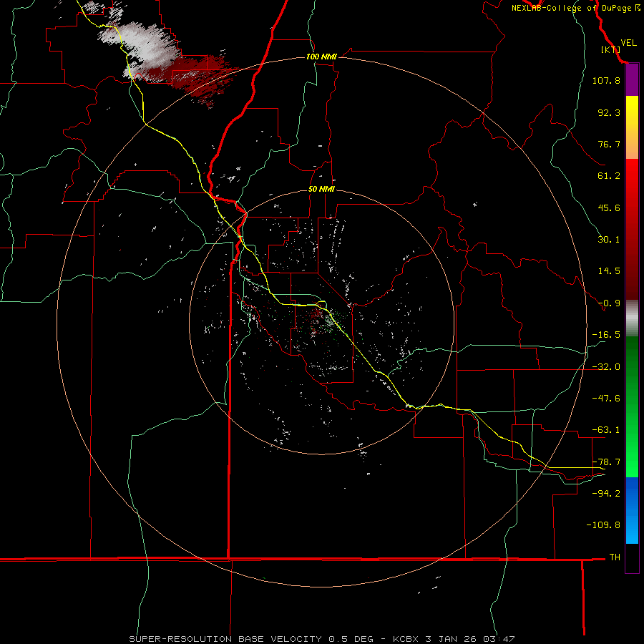Click the [KT] units label
The width and height of the screenshot is (644, 644).
(610, 49)
